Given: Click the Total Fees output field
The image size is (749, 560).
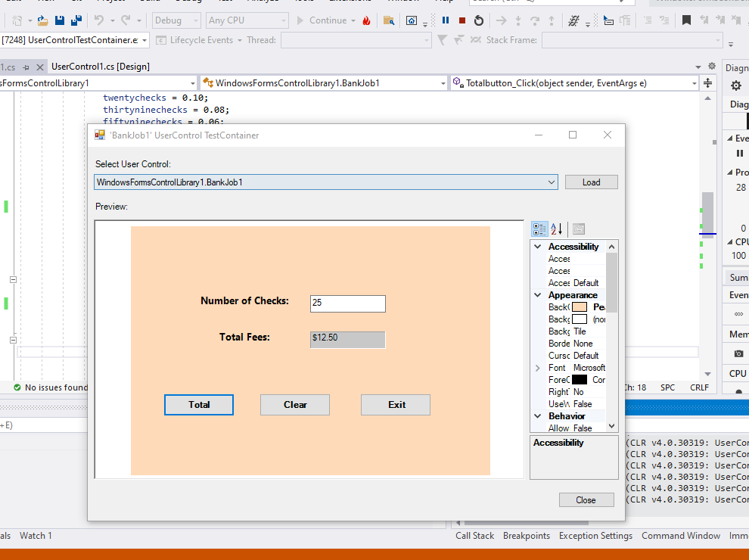Looking at the screenshot, I should click(348, 340).
